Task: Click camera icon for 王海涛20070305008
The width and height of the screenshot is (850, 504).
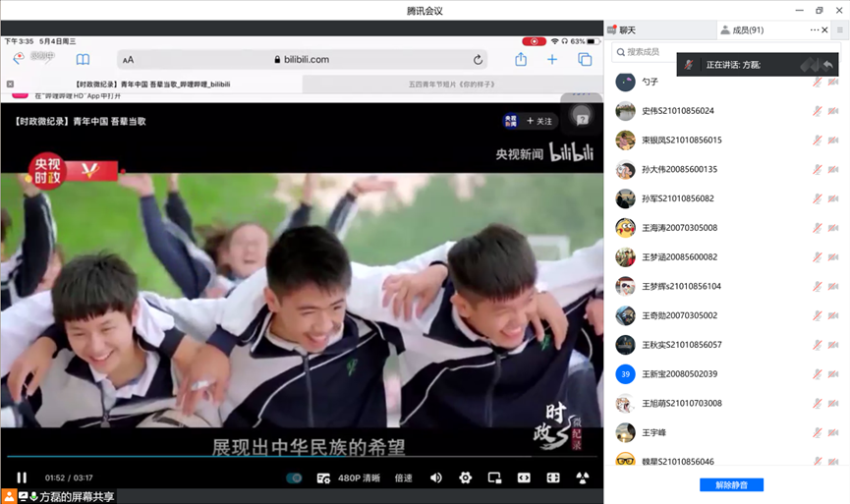Action: click(833, 228)
